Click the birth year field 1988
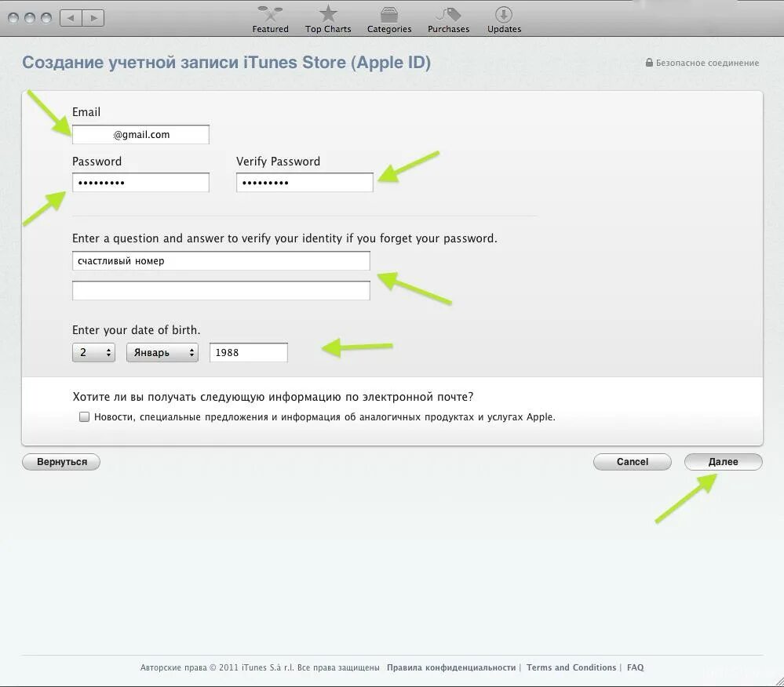 249,352
